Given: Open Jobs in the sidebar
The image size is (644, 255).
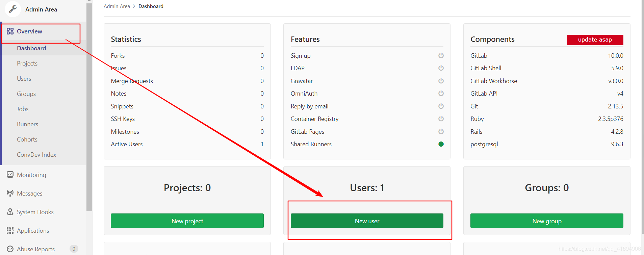Looking at the screenshot, I should point(23,109).
